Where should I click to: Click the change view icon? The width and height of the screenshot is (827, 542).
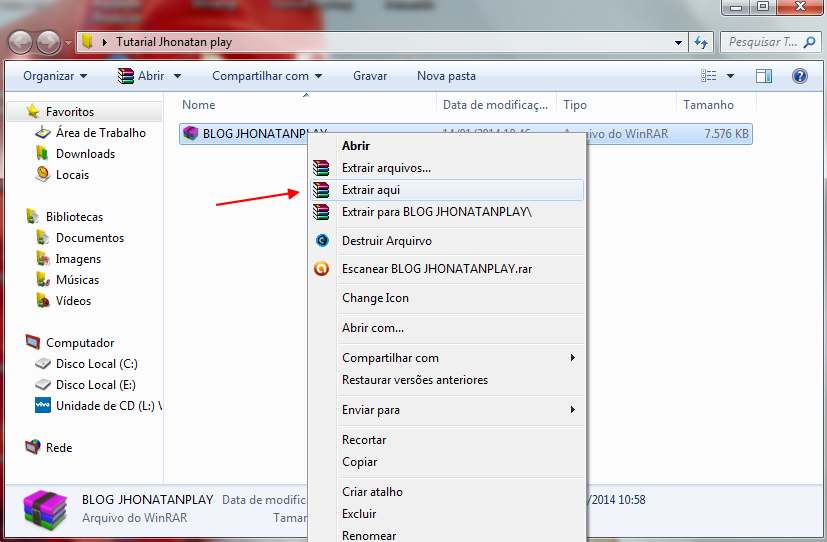(x=708, y=76)
